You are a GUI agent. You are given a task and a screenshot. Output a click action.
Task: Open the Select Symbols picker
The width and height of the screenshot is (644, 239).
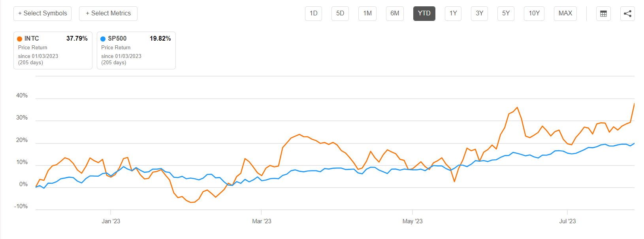click(x=43, y=13)
